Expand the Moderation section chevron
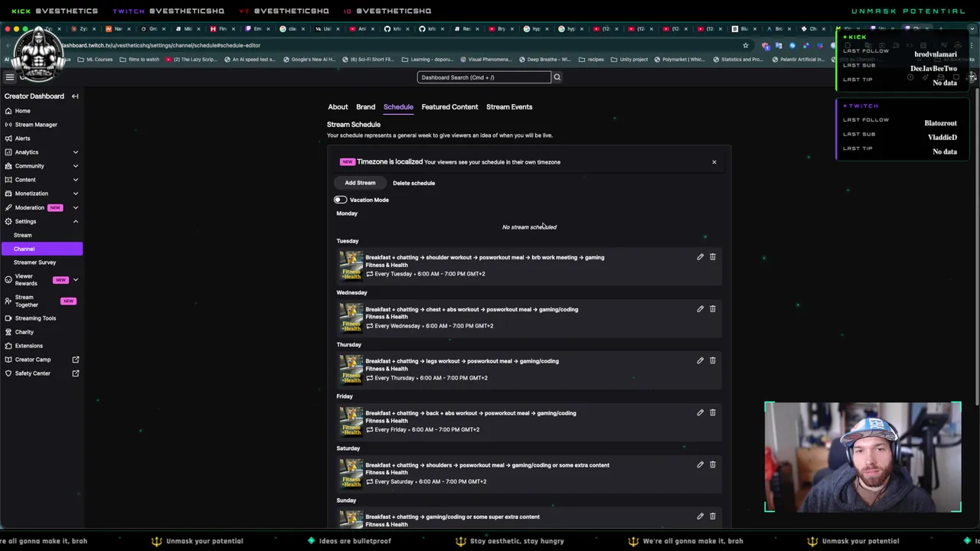The height and width of the screenshot is (551, 980). point(75,207)
